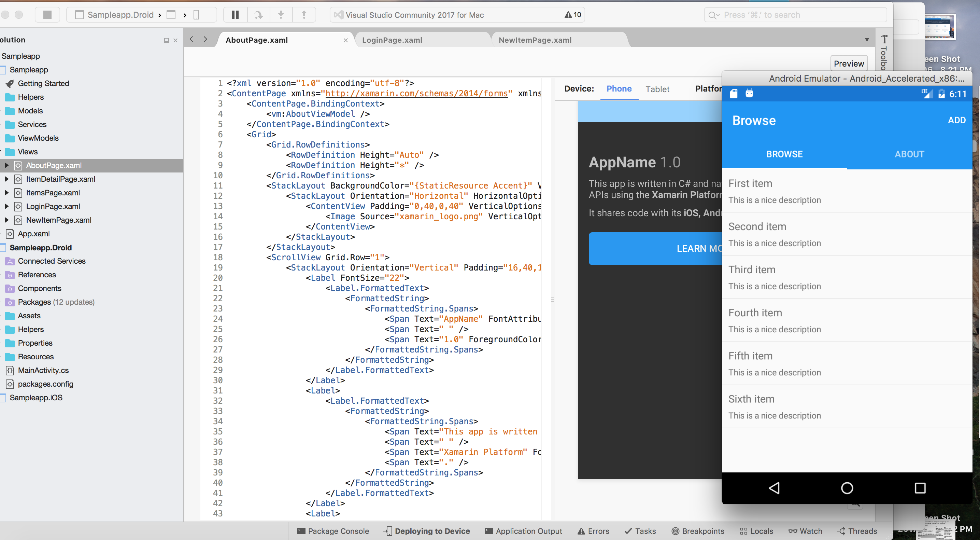Viewport: 980px width, 540px height.
Task: Click the step into debug icon
Action: point(280,15)
